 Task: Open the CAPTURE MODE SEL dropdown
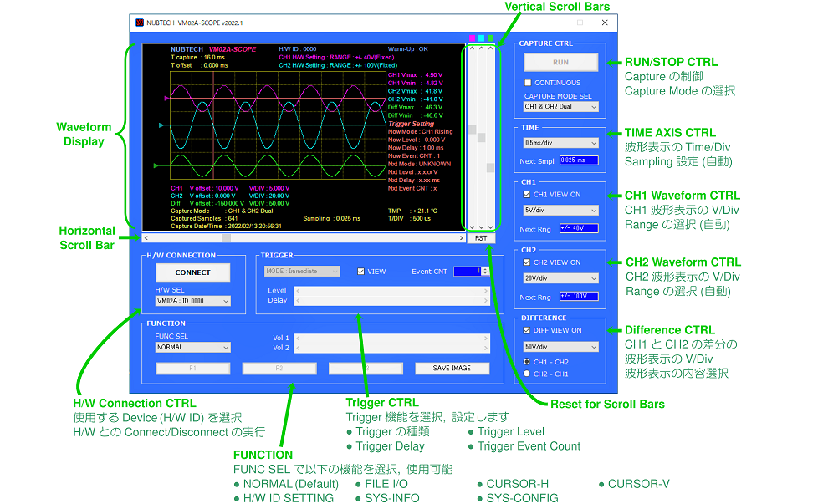point(561,106)
